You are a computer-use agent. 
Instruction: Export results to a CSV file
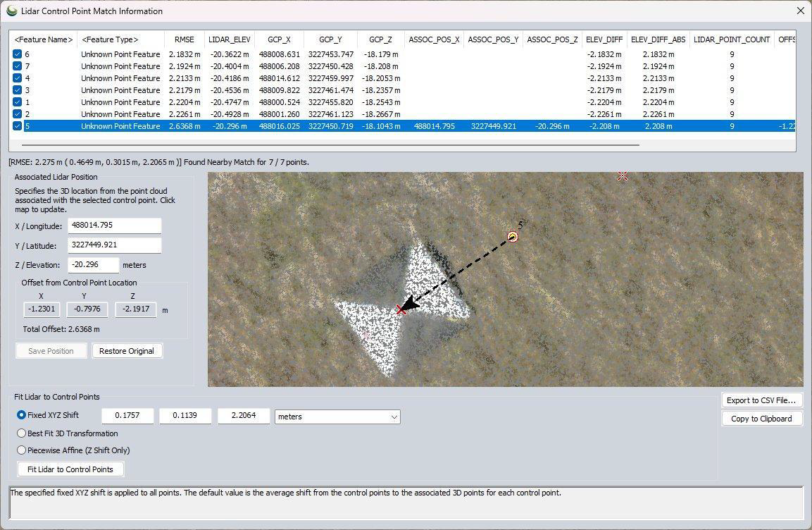(762, 400)
